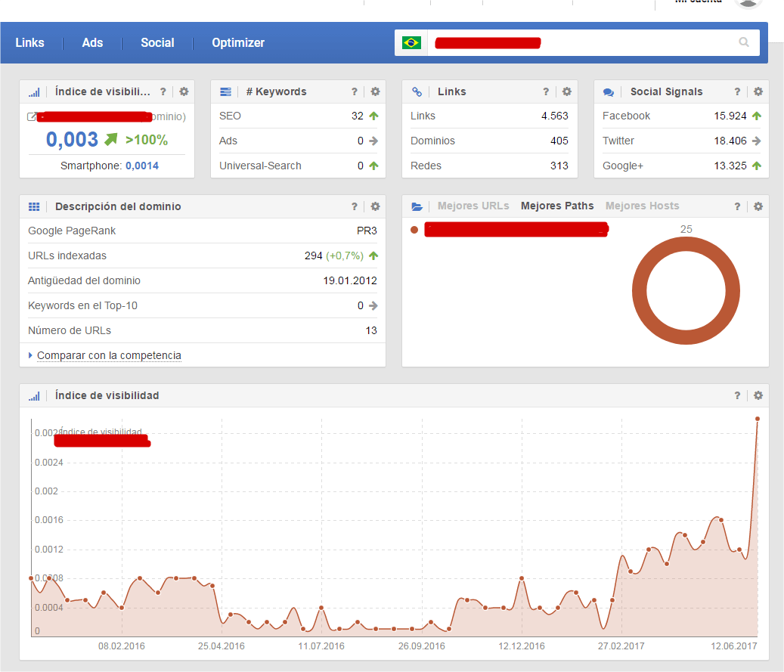Click the gray right arrow in Twitter row
Screen dimensions: 784x672
(x=757, y=141)
